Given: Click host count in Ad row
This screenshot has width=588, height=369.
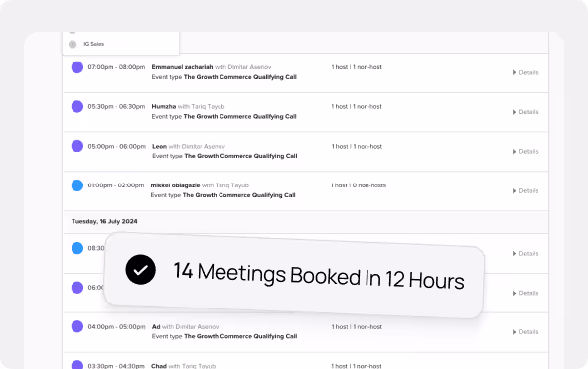Looking at the screenshot, I should [x=357, y=327].
